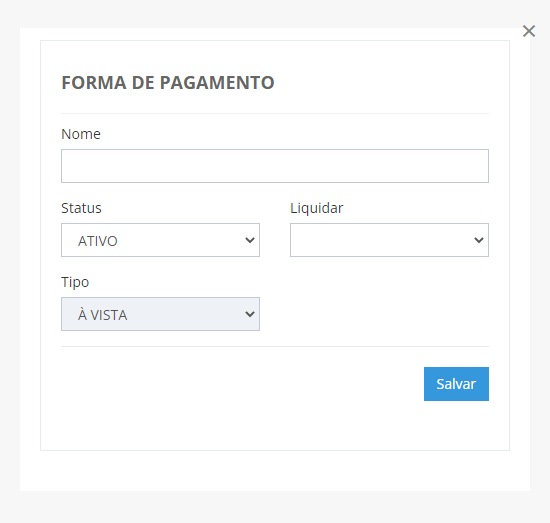The height and width of the screenshot is (523, 550).
Task: Click the Nome field label
Action: click(x=81, y=134)
